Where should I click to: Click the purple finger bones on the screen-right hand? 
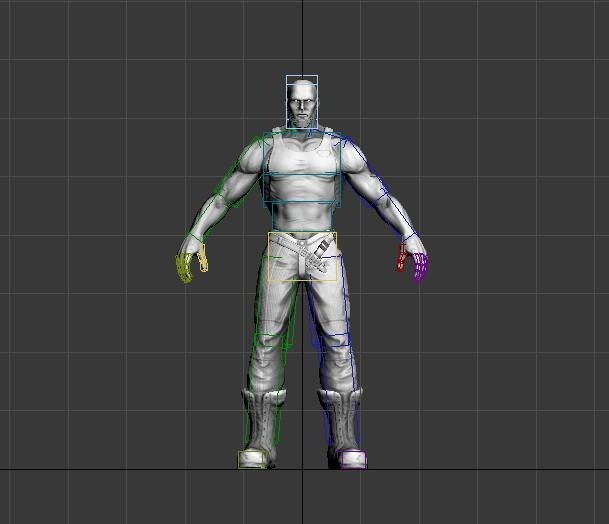coord(418,270)
